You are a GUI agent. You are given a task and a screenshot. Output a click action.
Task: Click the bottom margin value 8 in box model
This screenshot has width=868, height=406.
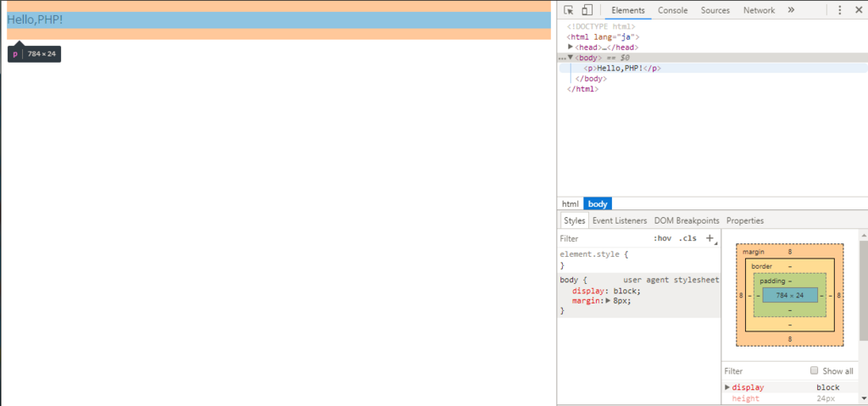coord(790,339)
